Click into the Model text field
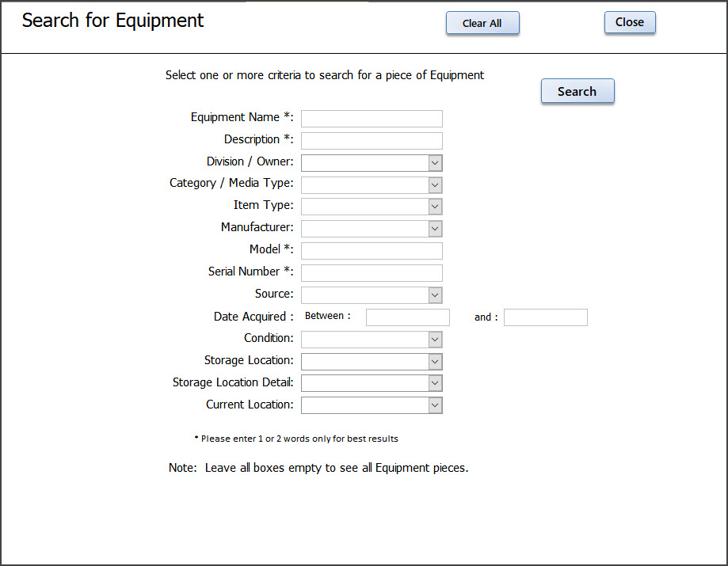 click(371, 251)
